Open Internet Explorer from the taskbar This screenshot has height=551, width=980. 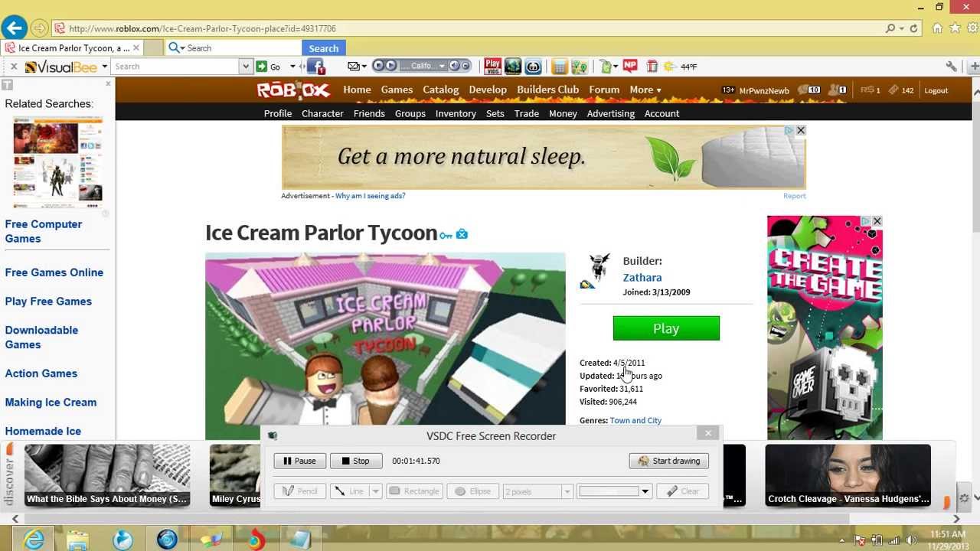[x=34, y=540]
